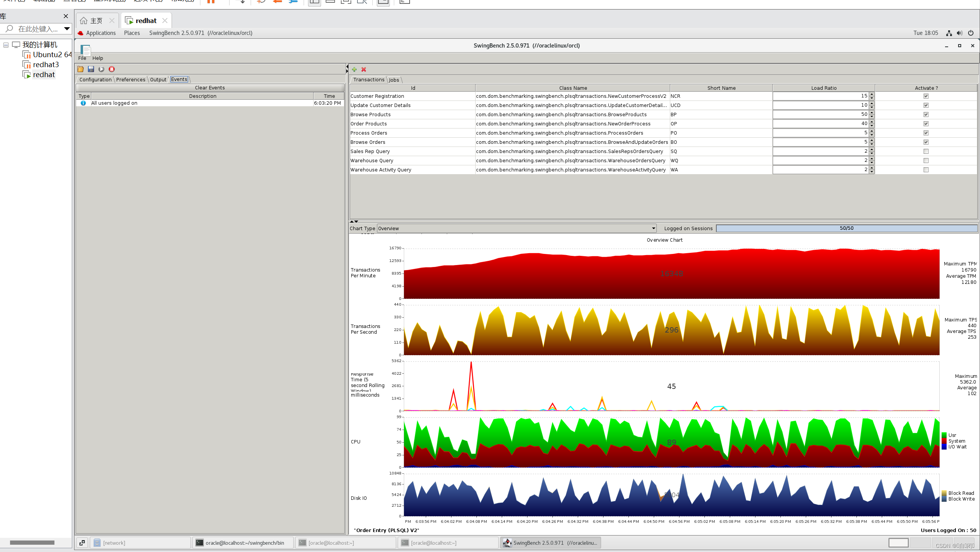Stop the benchmark run red icon

pos(112,69)
